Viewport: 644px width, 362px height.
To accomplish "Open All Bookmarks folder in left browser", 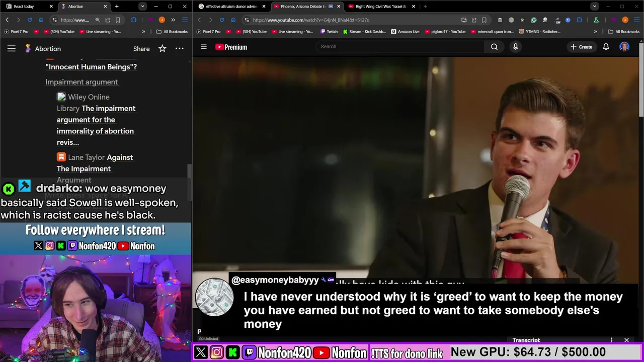I will [172, 32].
